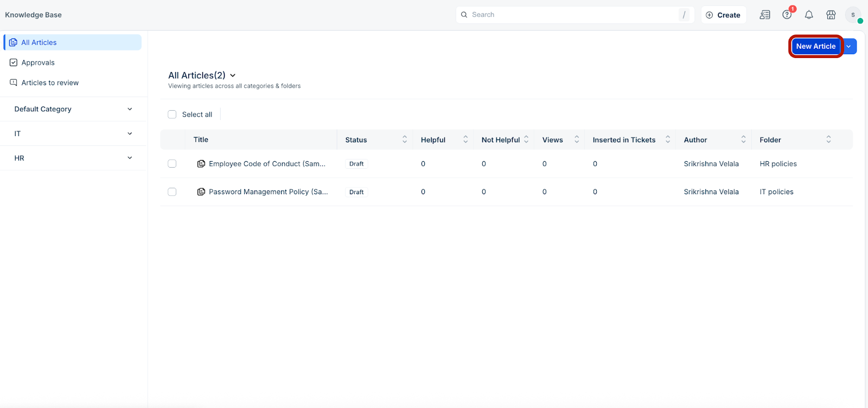Screen dimensions: 868x408
Task: Open the Password Management Policy article
Action: pos(268,192)
